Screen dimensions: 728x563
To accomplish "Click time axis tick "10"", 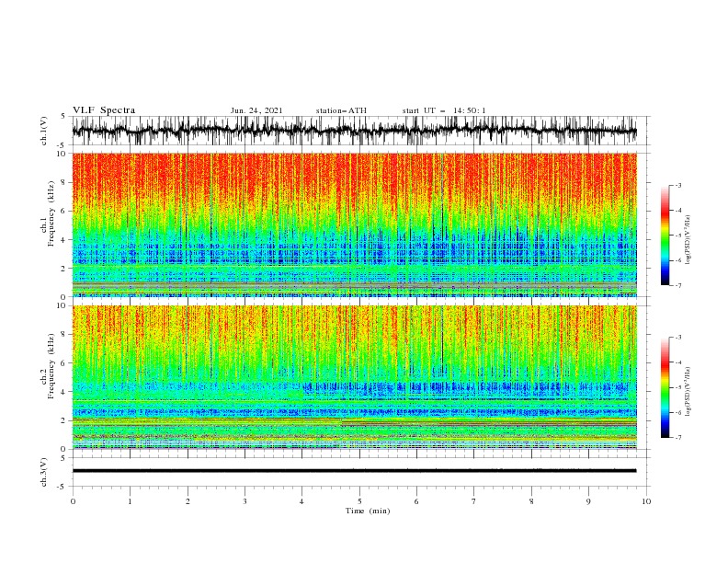I will [x=646, y=502].
